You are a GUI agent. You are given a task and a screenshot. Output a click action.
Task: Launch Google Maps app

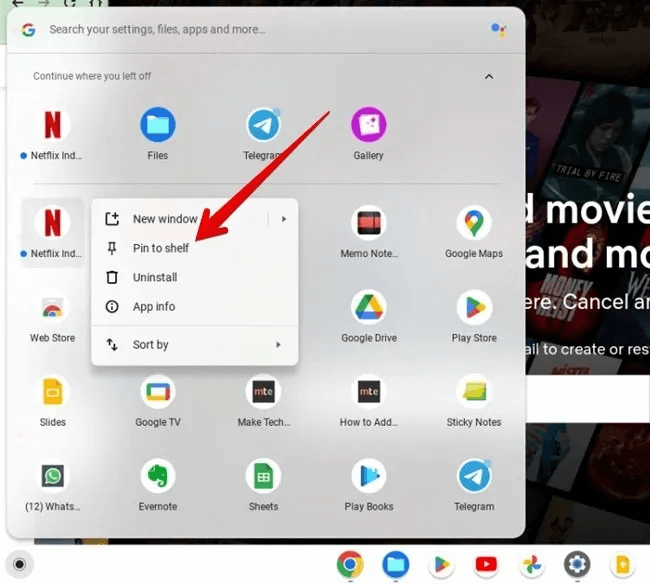coord(474,232)
